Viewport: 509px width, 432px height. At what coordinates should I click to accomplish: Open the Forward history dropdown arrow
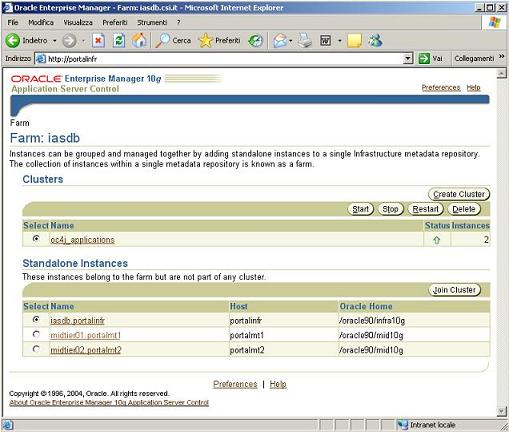click(x=83, y=41)
